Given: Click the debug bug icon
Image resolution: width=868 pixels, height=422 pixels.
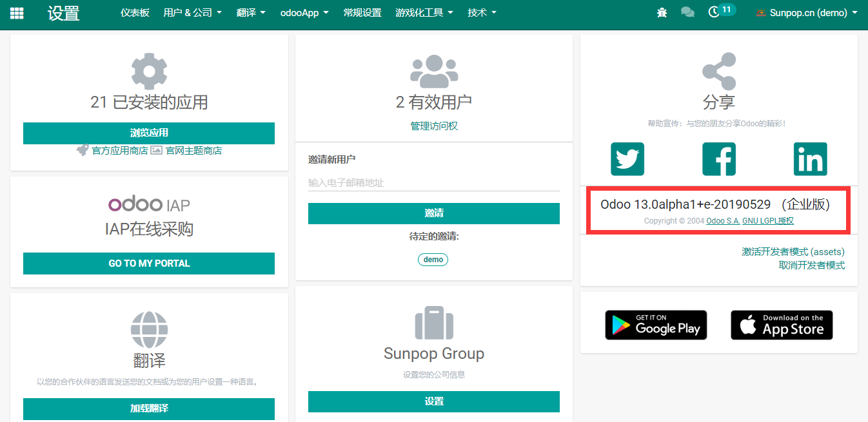Looking at the screenshot, I should point(662,12).
